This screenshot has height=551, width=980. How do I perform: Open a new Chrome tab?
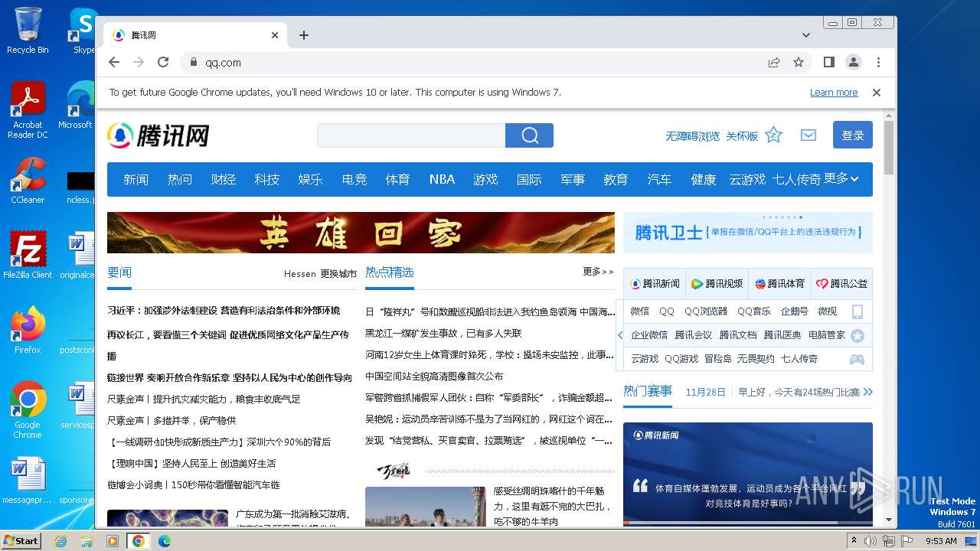tap(304, 35)
